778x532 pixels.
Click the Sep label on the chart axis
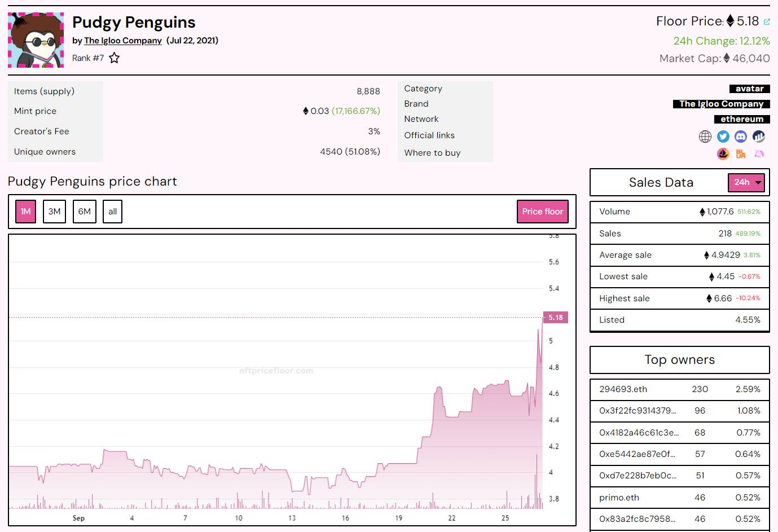tap(78, 518)
